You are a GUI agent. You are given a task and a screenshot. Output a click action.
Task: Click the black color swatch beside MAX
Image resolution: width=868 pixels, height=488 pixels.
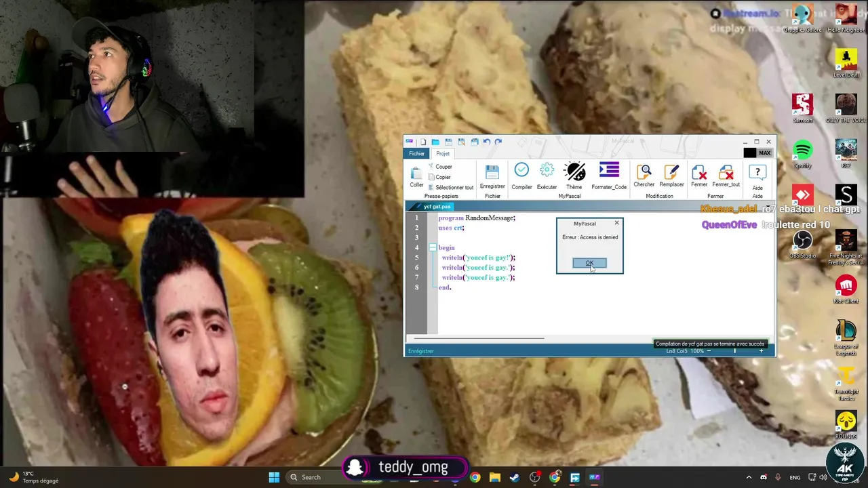pos(749,153)
